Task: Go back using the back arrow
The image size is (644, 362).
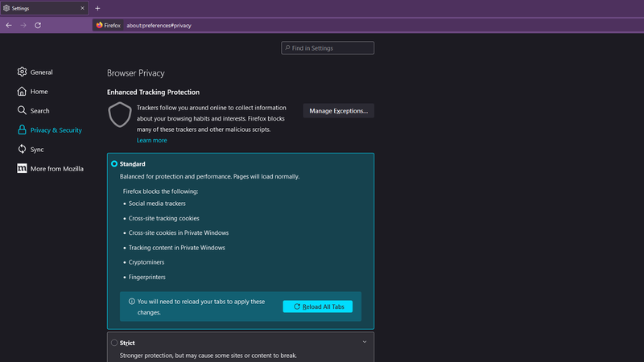Action: (9, 25)
